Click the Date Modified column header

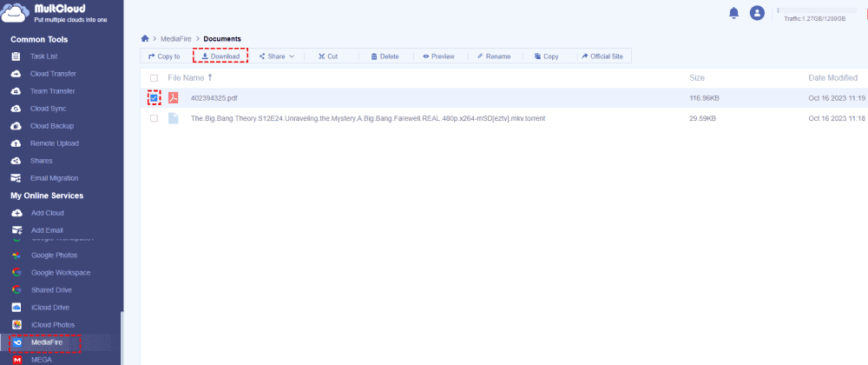pos(833,78)
